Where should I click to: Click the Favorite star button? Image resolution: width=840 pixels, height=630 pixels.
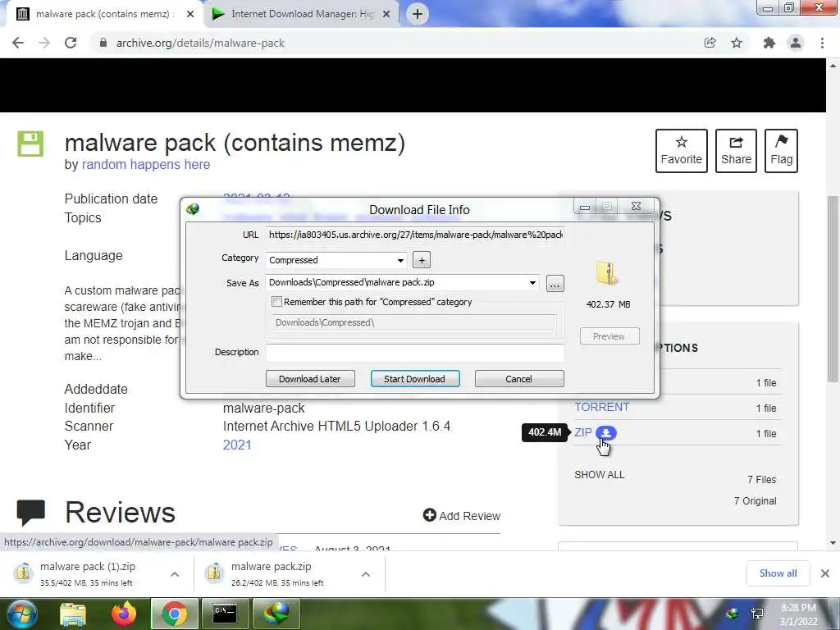pyautogui.click(x=682, y=151)
